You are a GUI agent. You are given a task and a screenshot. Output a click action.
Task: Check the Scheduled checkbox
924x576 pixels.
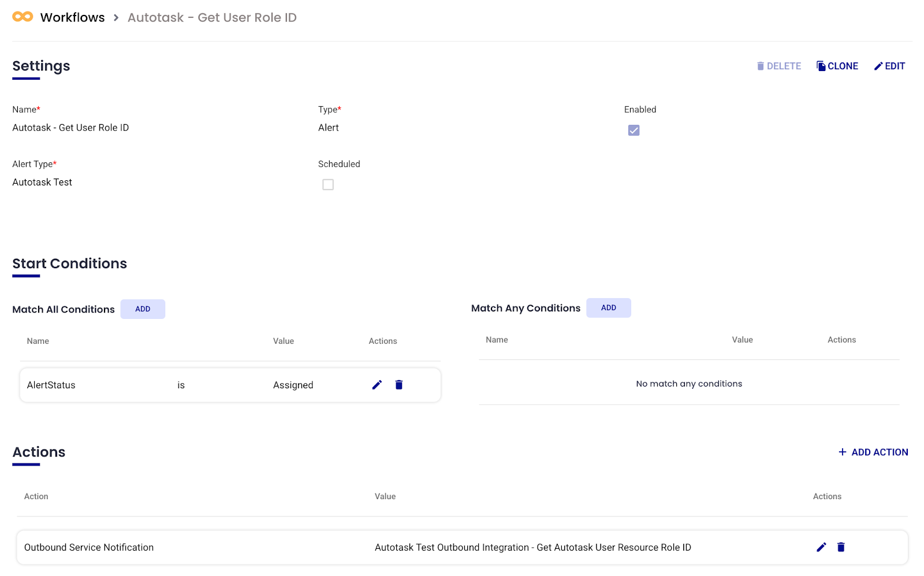click(x=328, y=185)
